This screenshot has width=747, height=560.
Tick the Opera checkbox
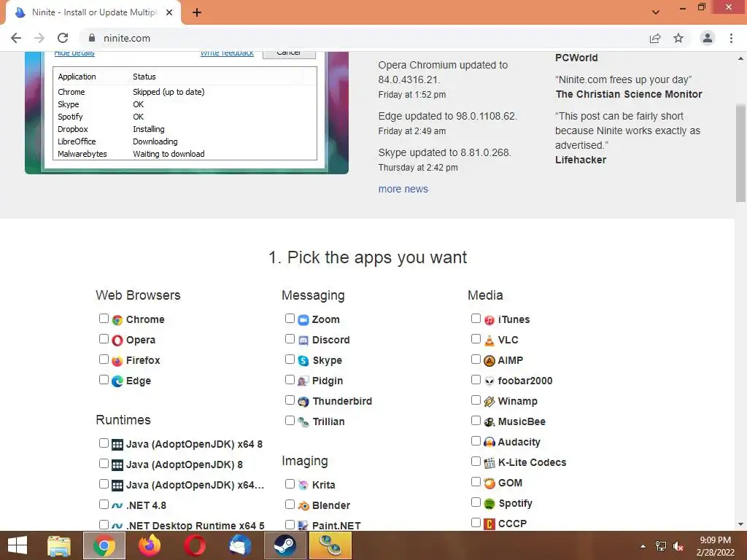[x=104, y=338]
